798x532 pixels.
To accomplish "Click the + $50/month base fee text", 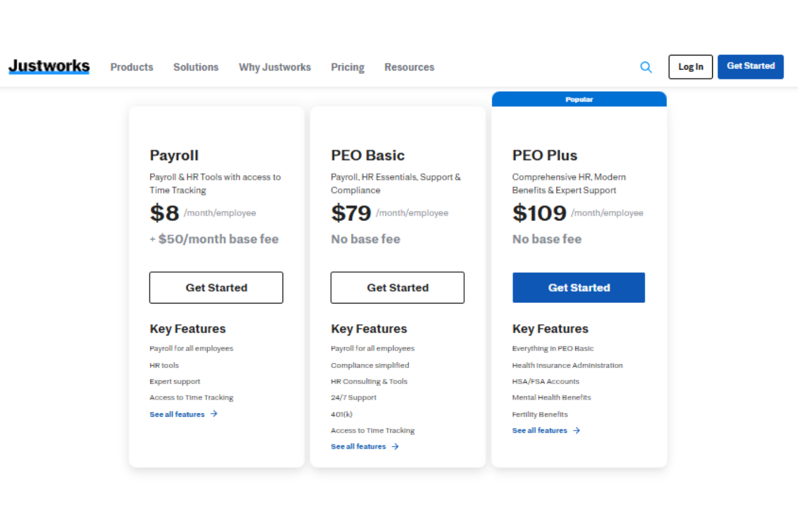I will tap(214, 239).
